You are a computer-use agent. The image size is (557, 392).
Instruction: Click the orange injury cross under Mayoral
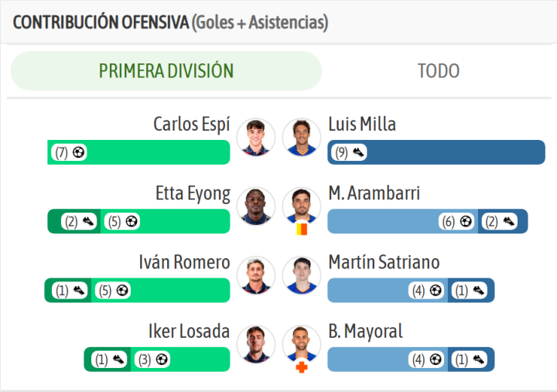point(302,366)
